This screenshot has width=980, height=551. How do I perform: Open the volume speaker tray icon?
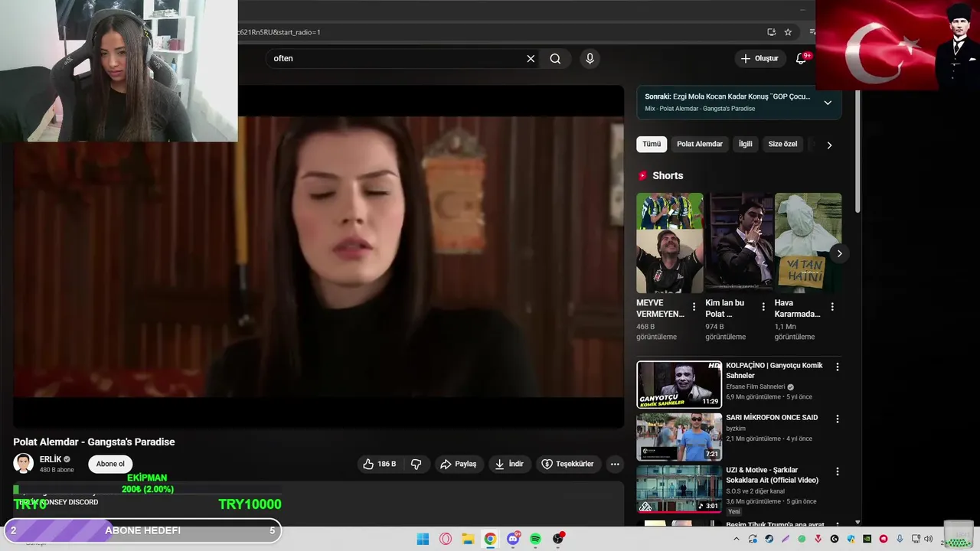point(928,539)
